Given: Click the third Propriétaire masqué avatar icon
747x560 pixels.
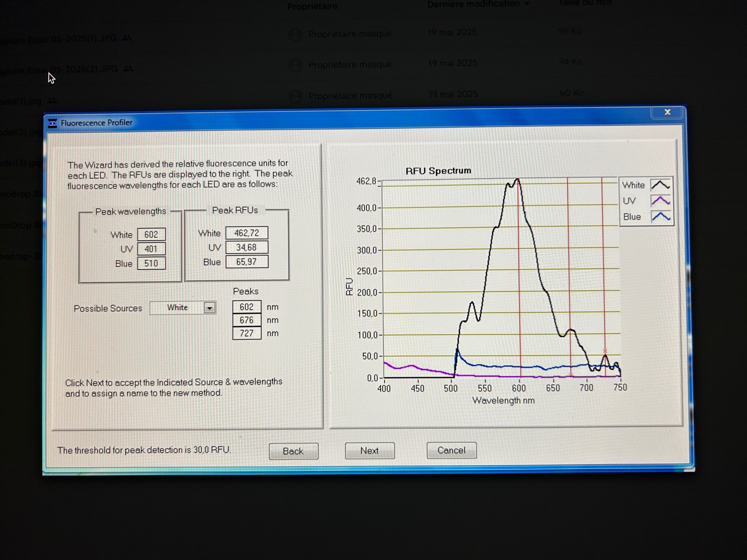Looking at the screenshot, I should coord(296,96).
